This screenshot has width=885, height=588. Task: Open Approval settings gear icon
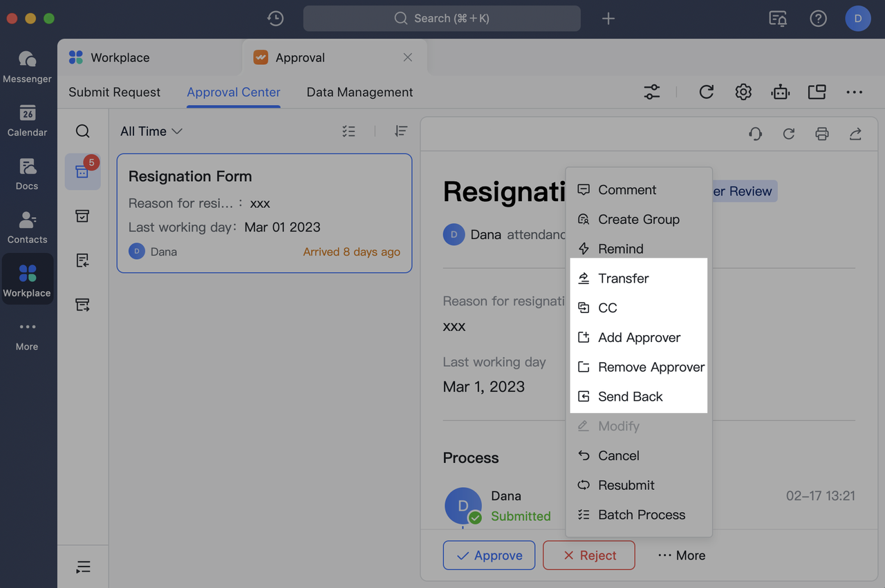[x=743, y=92]
